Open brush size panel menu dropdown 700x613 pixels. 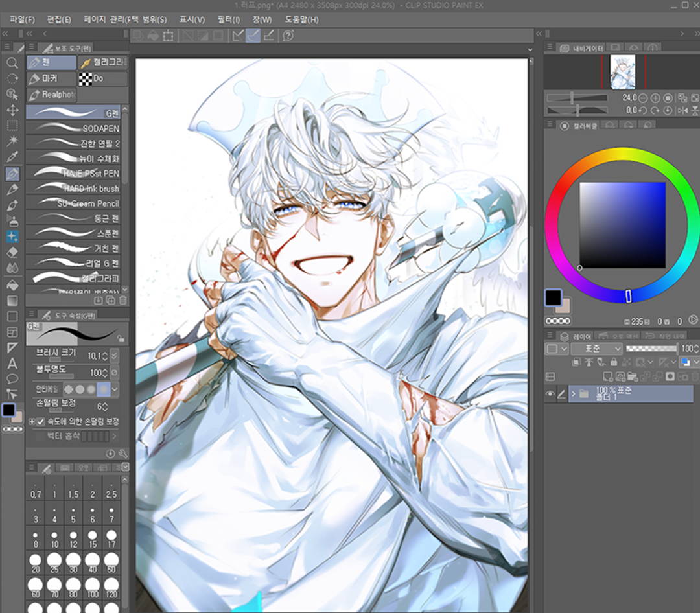tap(126, 467)
